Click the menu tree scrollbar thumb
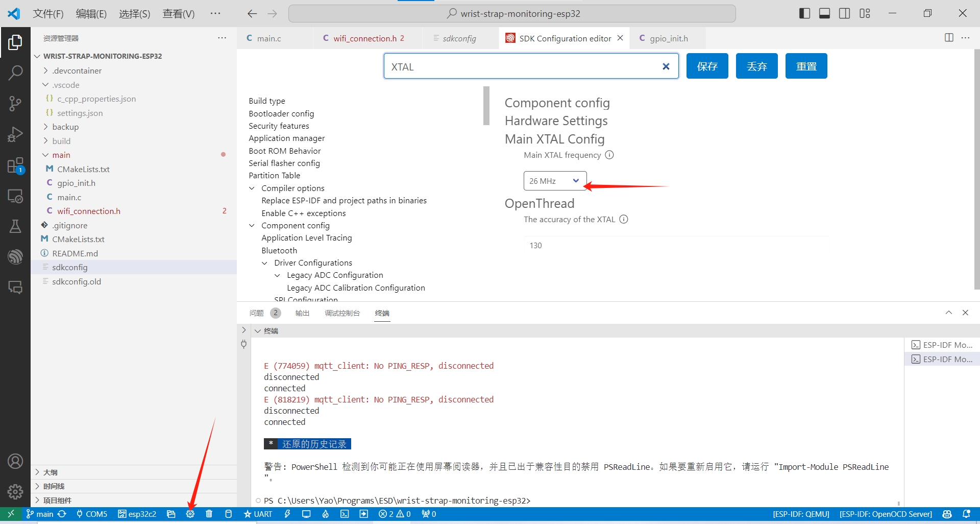 click(486, 106)
